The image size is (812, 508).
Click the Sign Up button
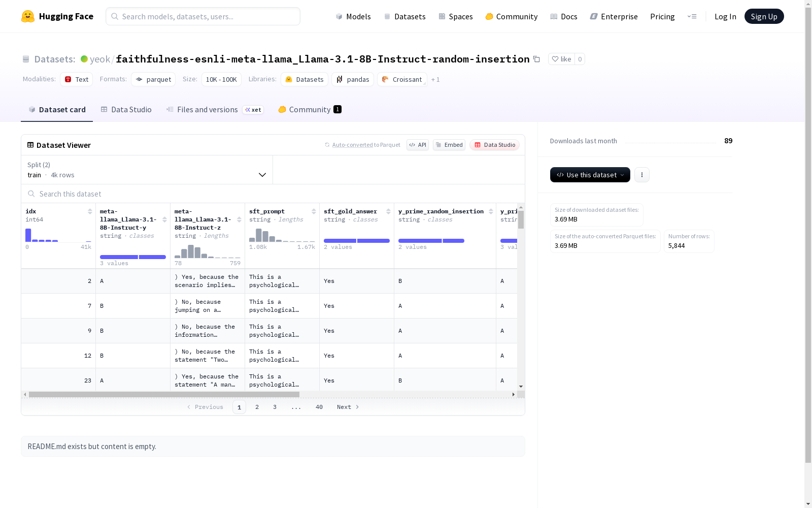point(764,16)
